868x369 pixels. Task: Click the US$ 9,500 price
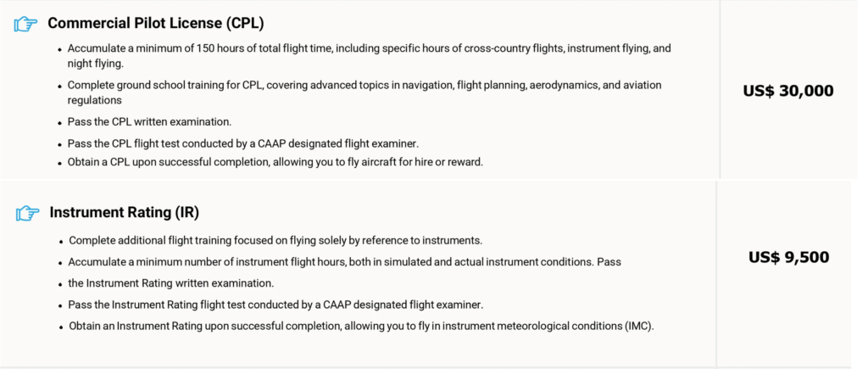click(x=789, y=257)
